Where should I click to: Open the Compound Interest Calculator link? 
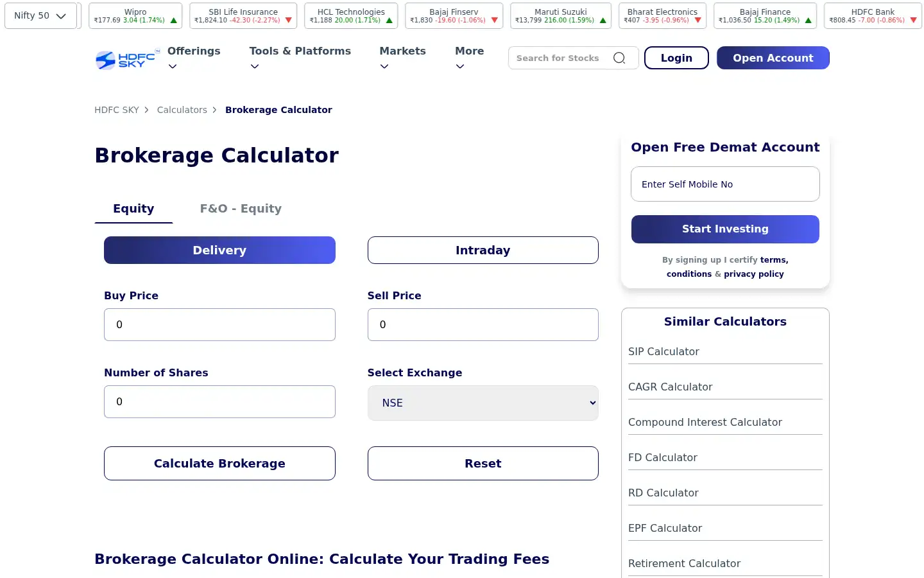705,423
